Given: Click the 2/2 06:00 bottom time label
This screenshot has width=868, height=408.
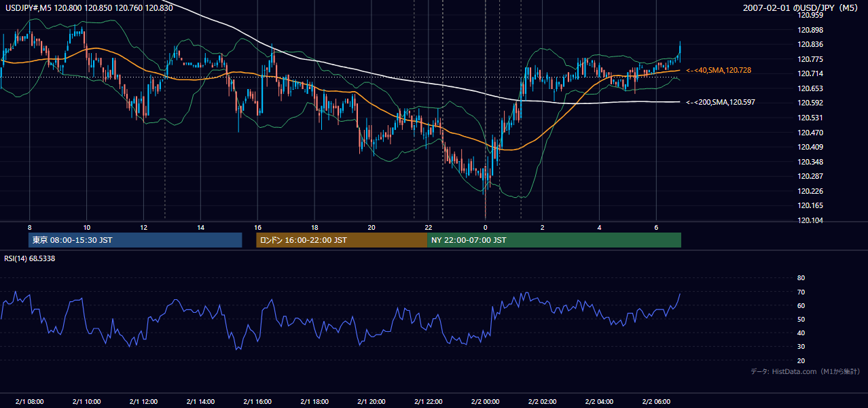Looking at the screenshot, I should [657, 401].
